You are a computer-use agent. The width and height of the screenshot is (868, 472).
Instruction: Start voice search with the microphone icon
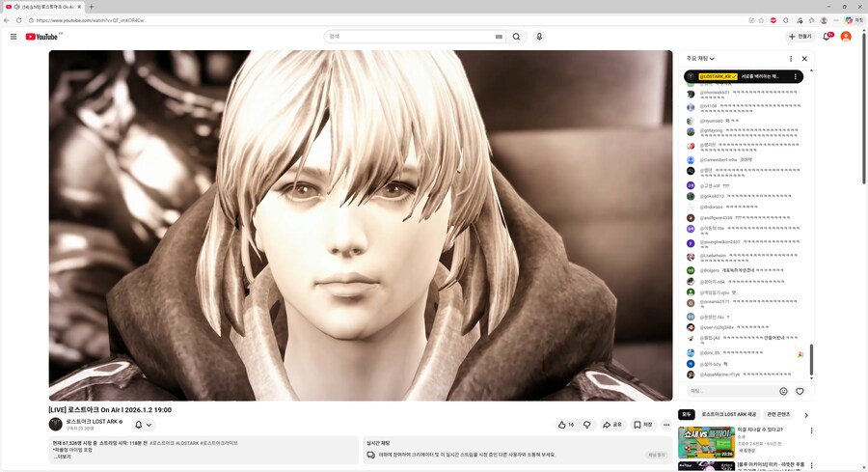[x=539, y=37]
